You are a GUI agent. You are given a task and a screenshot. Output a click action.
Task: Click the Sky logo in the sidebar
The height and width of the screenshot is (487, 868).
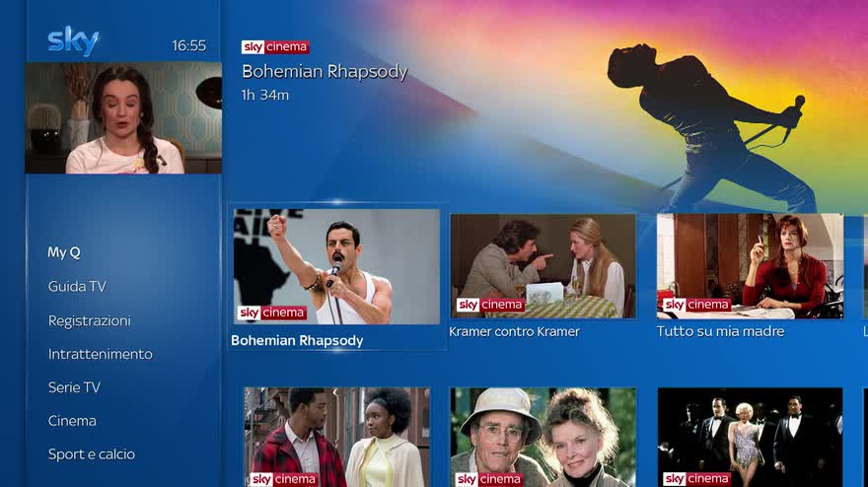[73, 41]
